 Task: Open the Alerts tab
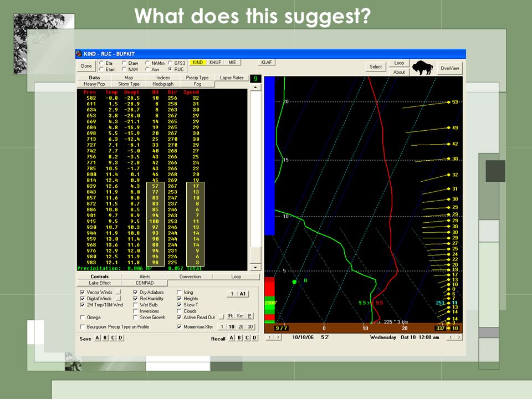point(145,277)
